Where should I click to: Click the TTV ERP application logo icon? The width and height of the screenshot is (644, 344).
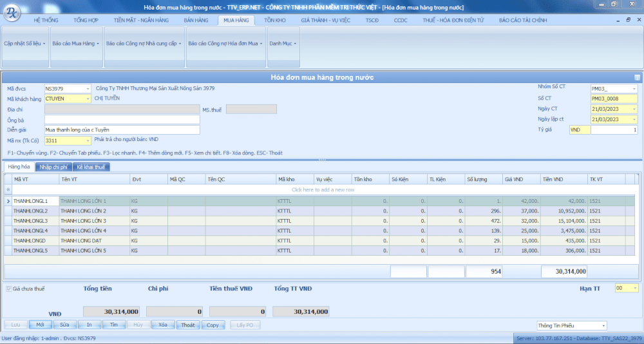(12, 12)
